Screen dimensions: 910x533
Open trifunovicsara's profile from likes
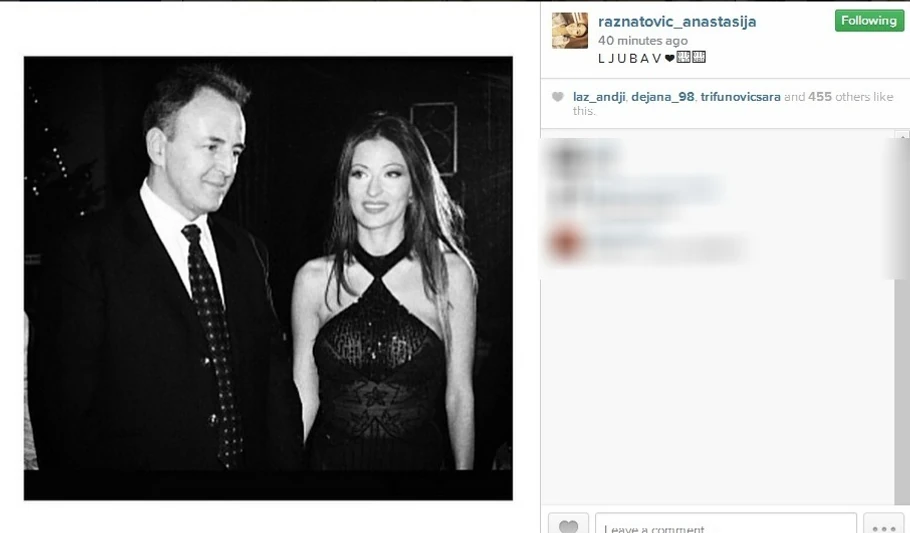740,97
